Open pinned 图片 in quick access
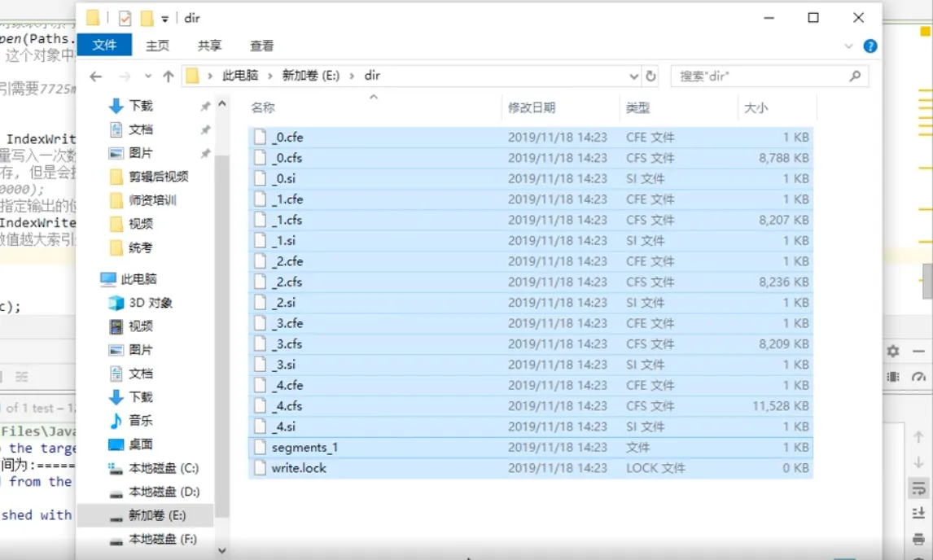The image size is (933, 560). pyautogui.click(x=140, y=153)
